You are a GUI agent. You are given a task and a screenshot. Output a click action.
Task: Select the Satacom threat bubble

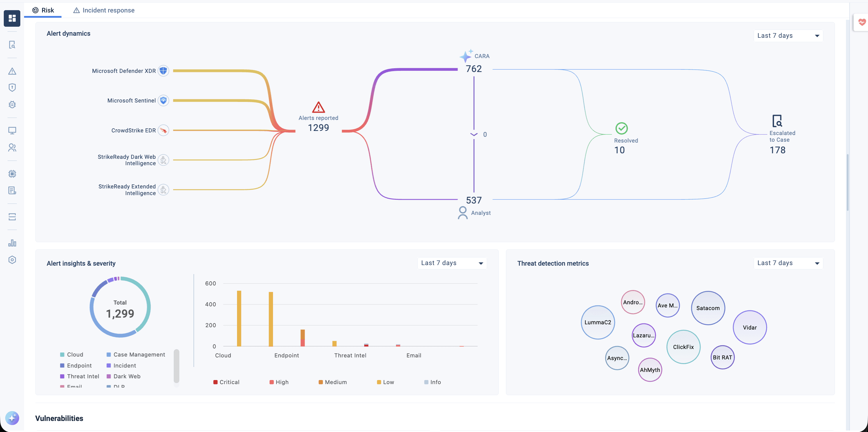(708, 308)
